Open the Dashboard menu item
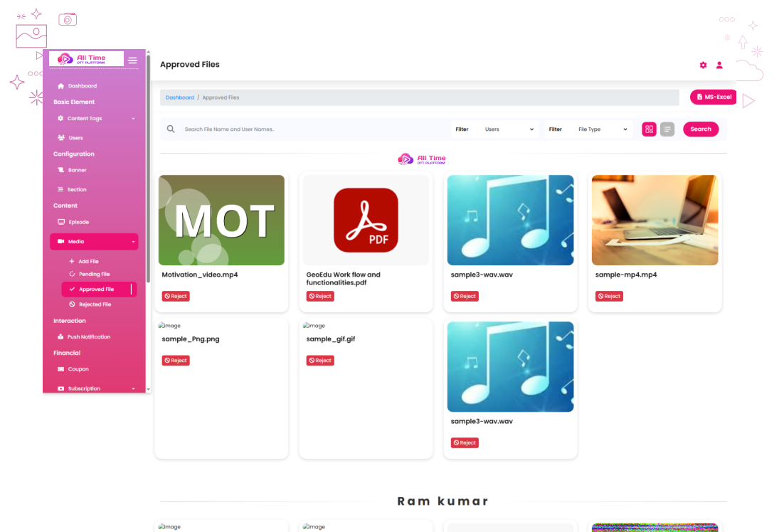The width and height of the screenshot is (779, 532). pos(83,86)
